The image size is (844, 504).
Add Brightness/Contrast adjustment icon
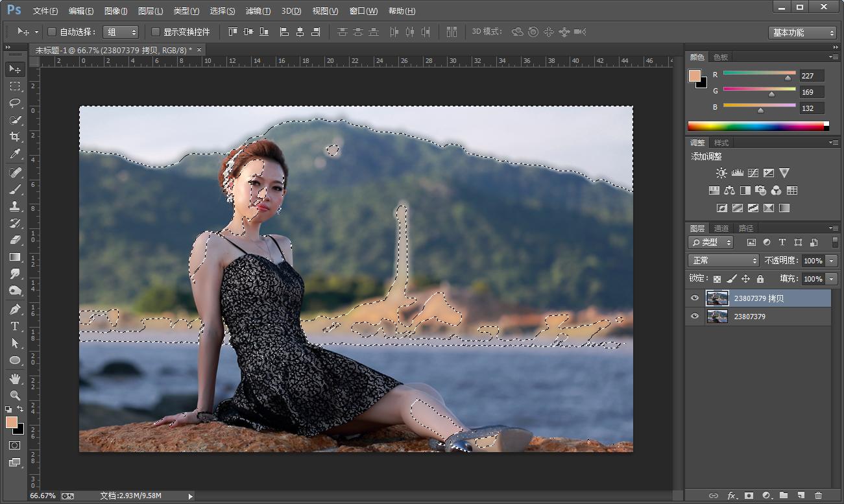click(x=721, y=173)
